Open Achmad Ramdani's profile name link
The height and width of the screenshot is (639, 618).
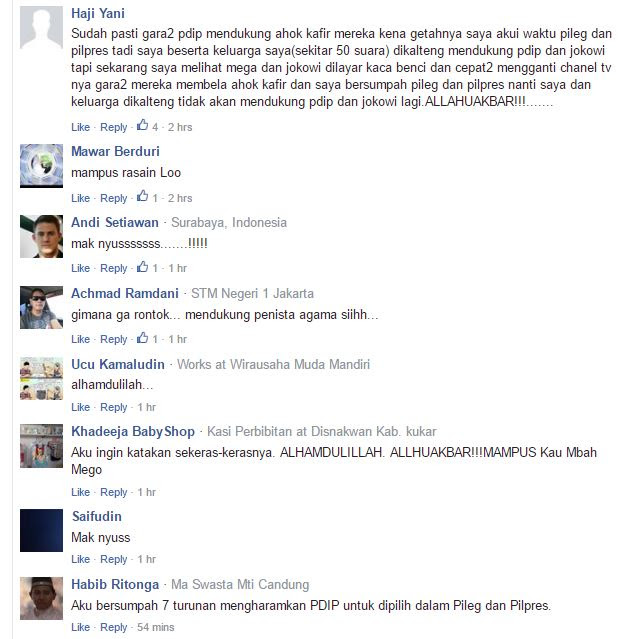125,293
